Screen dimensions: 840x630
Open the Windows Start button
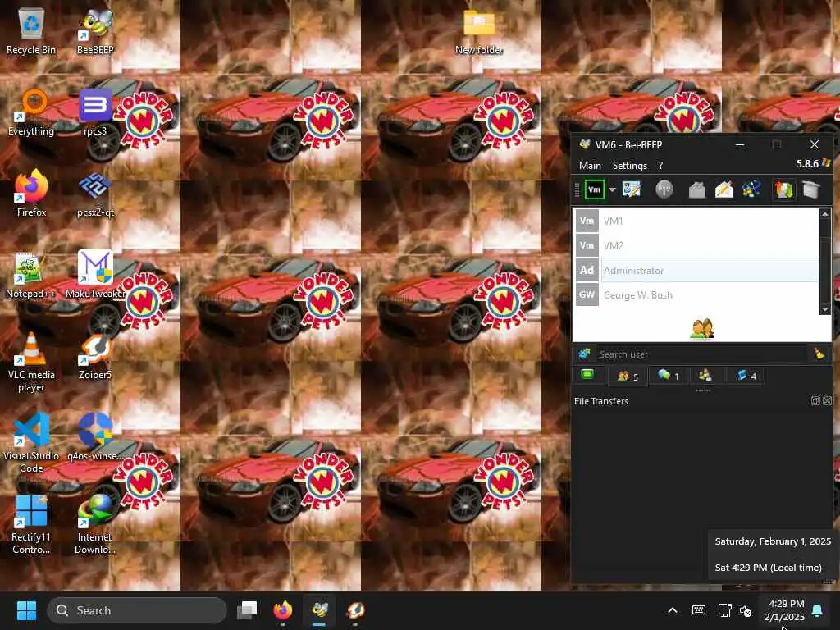(26, 610)
